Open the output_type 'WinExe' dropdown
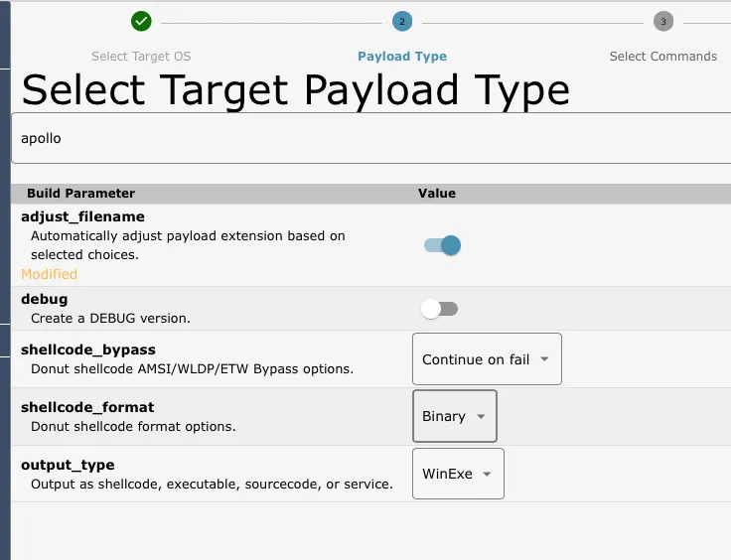The height and width of the screenshot is (560, 731). (x=458, y=474)
